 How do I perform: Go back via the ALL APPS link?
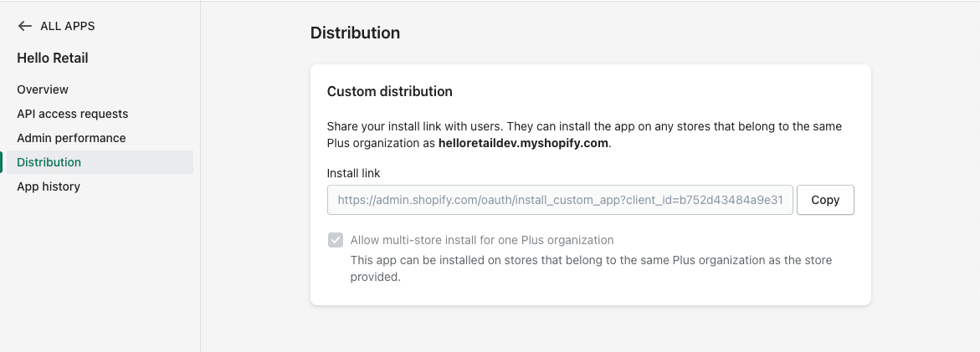67,26
